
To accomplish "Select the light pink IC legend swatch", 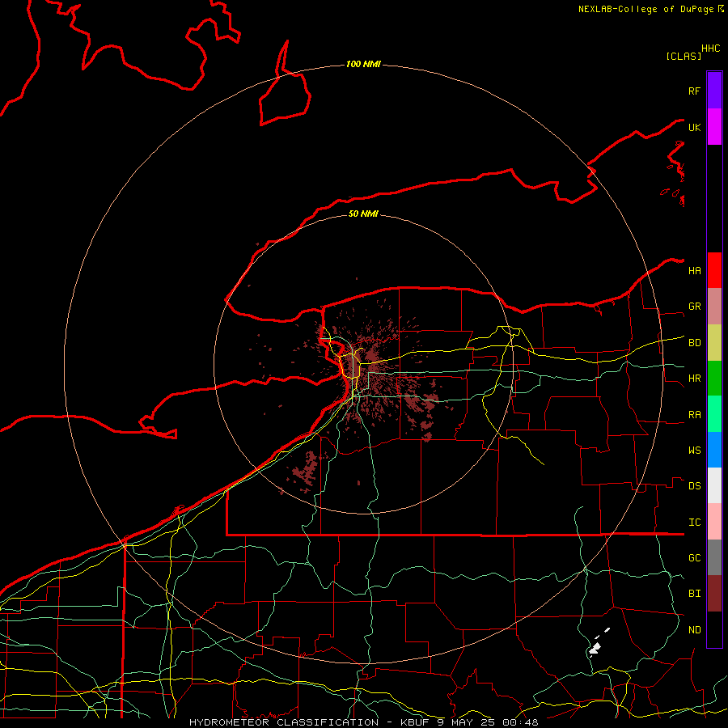I will [714, 522].
